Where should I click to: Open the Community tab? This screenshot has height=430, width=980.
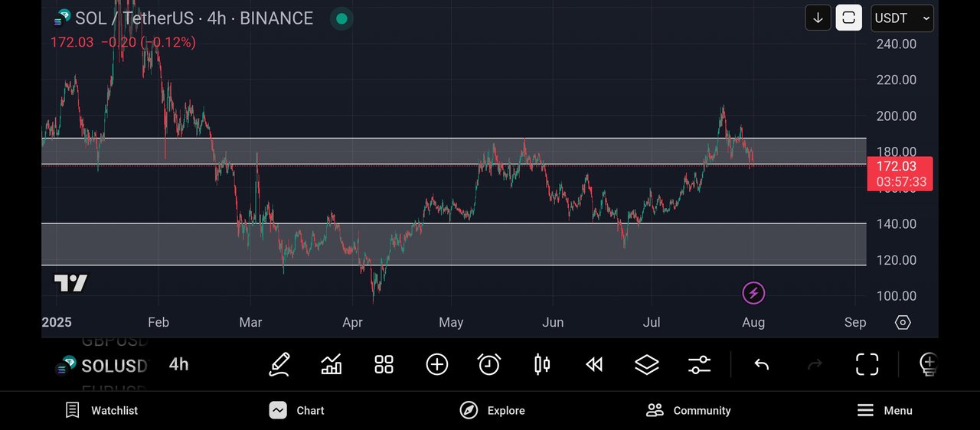click(688, 411)
